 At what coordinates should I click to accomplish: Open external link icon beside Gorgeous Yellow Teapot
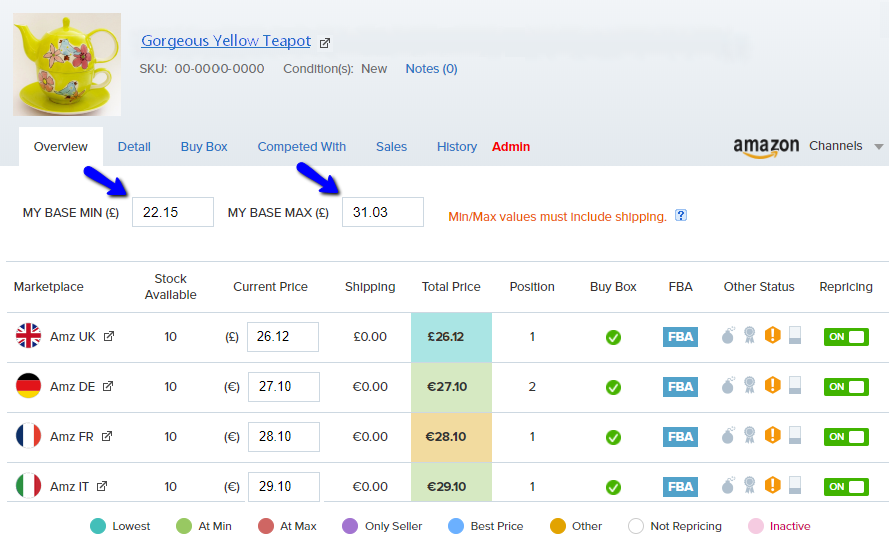tap(325, 43)
